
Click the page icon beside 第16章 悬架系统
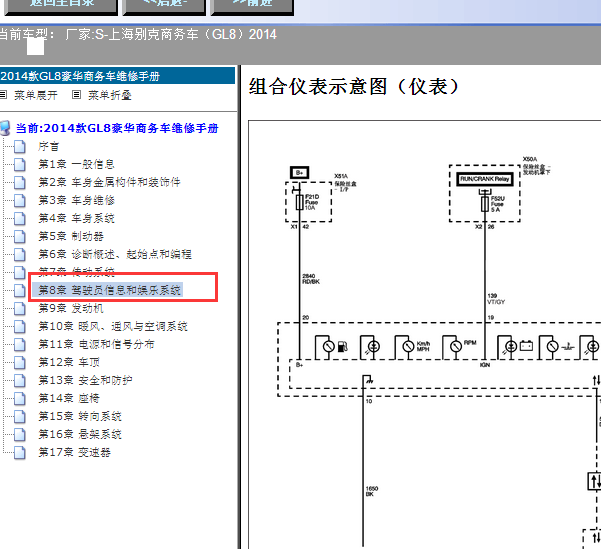pyautogui.click(x=20, y=434)
